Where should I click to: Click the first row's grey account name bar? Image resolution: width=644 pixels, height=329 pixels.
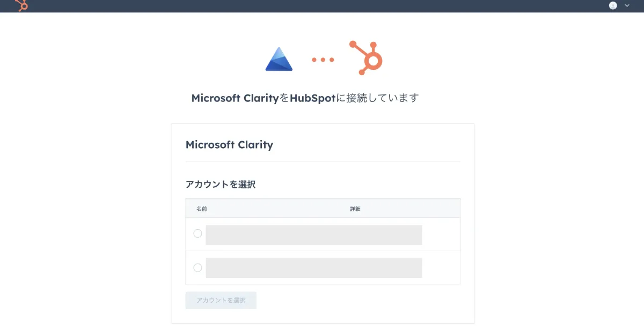click(314, 235)
